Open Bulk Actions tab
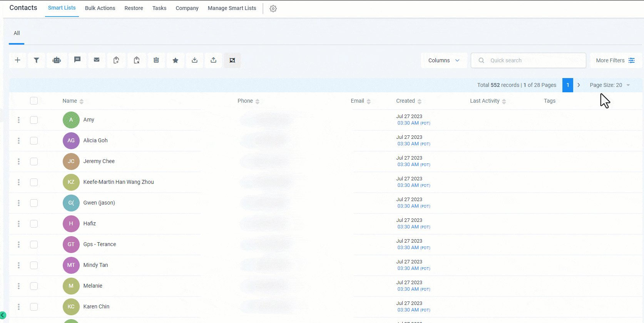 tap(100, 8)
